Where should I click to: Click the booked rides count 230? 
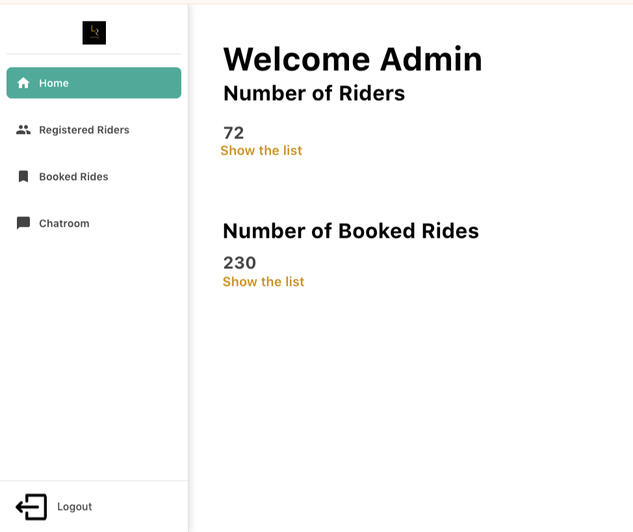pyautogui.click(x=240, y=263)
